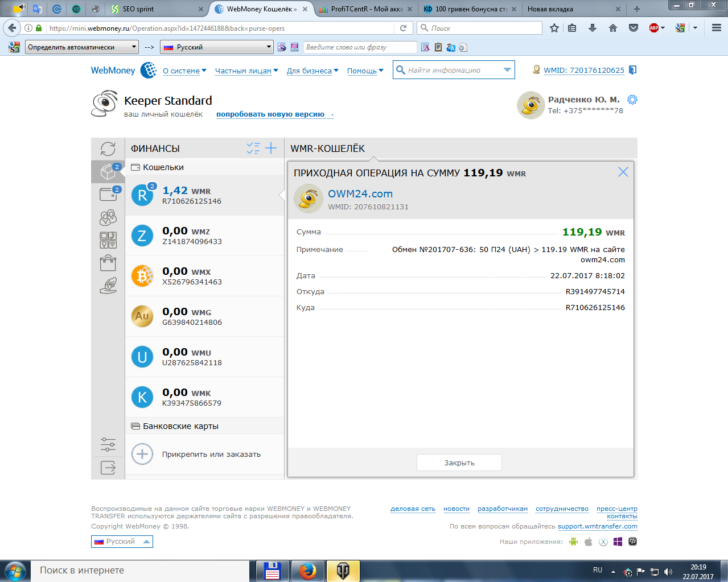The height and width of the screenshot is (582, 728).
Task: Click the profile gear icon near Радченко
Action: (632, 100)
